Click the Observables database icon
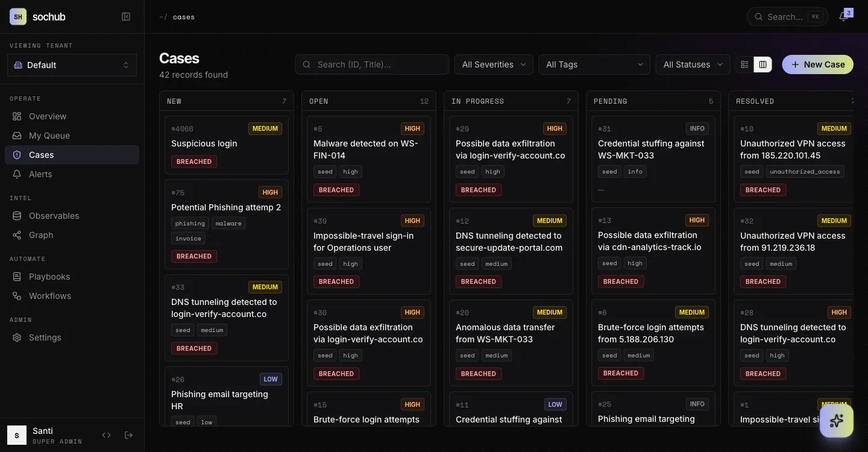This screenshot has height=452, width=868. coord(17,216)
